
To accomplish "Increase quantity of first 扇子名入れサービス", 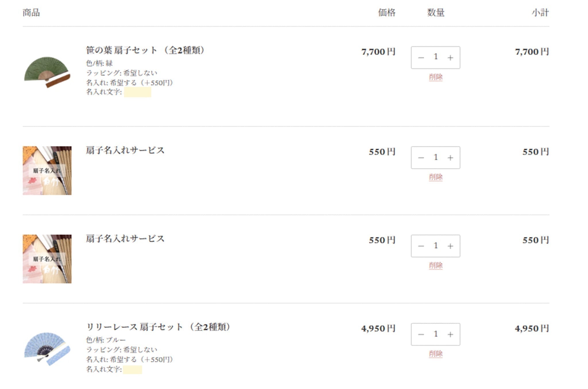I will pos(451,157).
